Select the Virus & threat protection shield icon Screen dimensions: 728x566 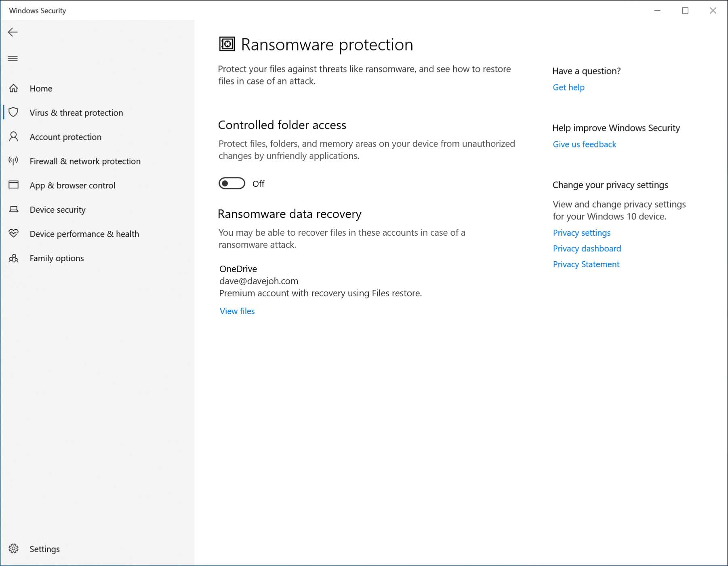[14, 112]
